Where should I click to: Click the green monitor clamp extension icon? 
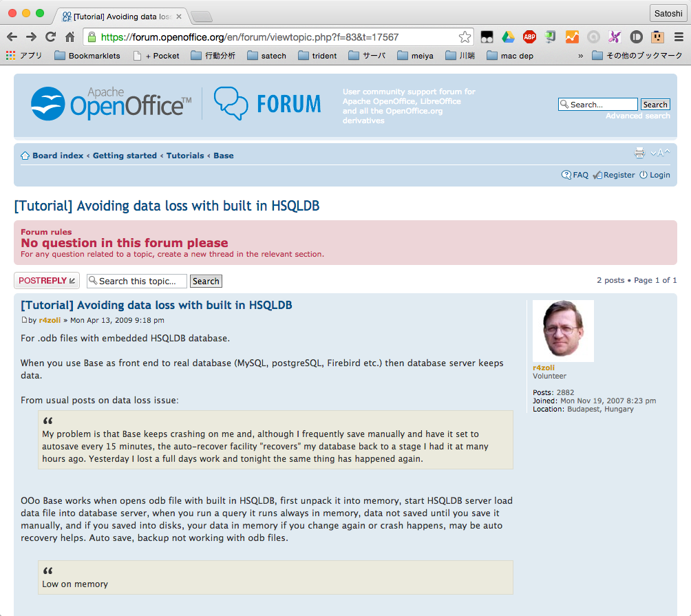click(551, 37)
